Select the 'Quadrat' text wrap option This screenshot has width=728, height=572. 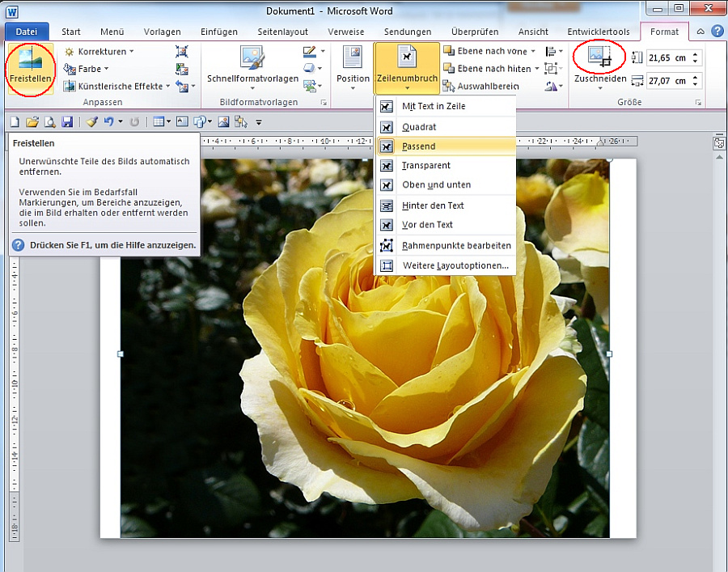coord(419,127)
